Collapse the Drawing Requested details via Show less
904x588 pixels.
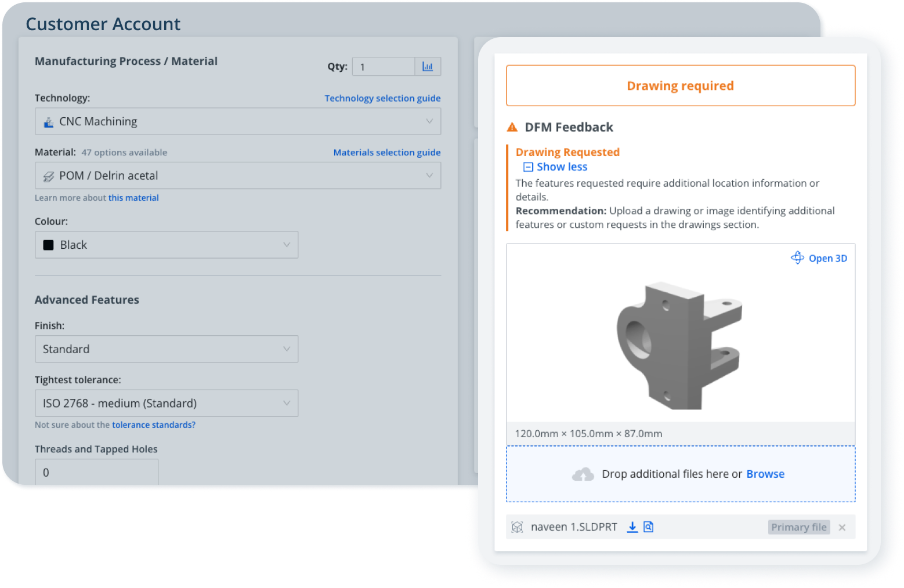coord(562,166)
